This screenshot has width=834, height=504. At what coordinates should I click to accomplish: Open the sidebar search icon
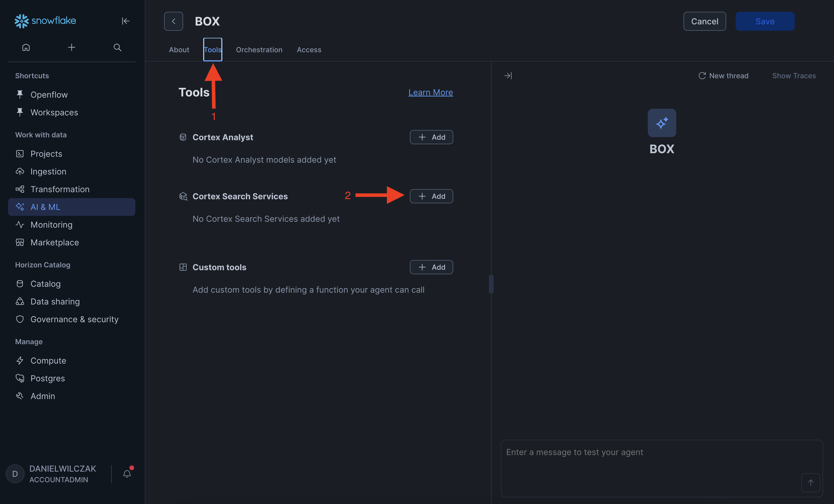point(117,47)
